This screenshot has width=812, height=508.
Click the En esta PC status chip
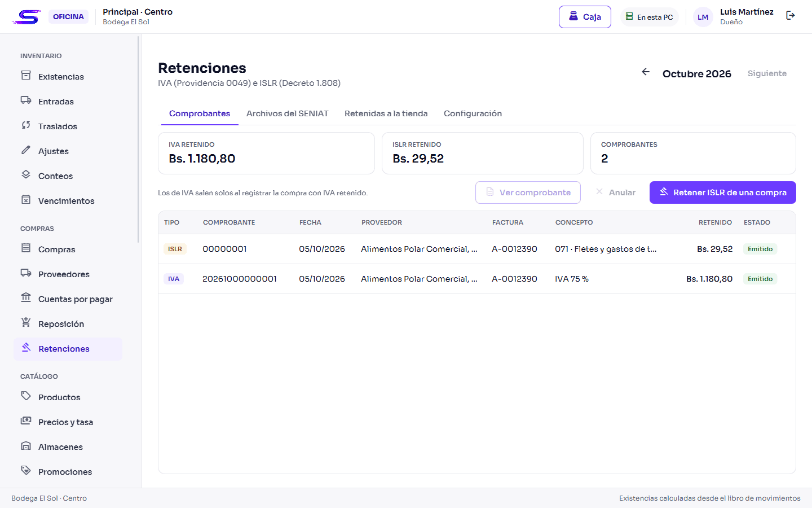click(x=650, y=17)
